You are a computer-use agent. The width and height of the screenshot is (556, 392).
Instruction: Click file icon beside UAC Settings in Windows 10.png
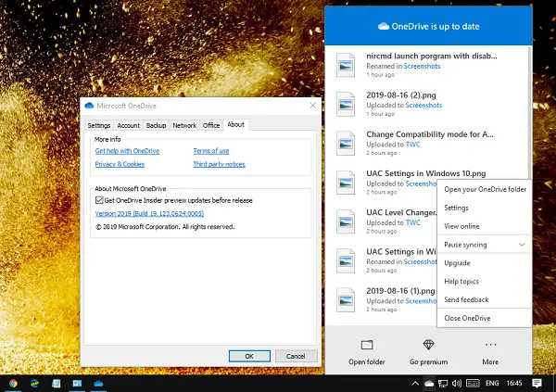point(346,183)
